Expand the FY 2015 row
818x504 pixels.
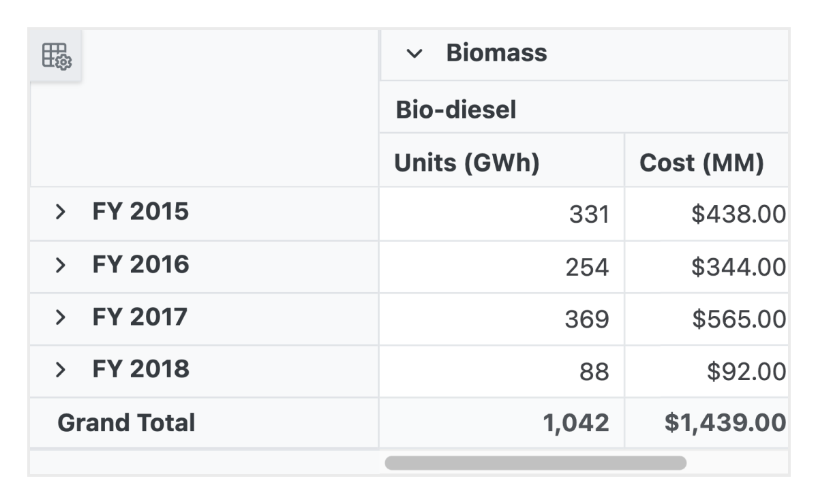[61, 212]
